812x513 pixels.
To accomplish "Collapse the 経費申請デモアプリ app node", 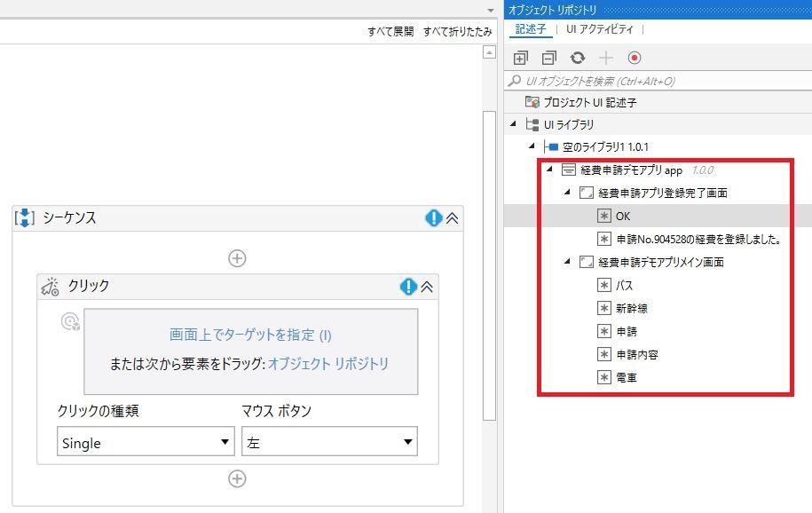I will point(549,169).
